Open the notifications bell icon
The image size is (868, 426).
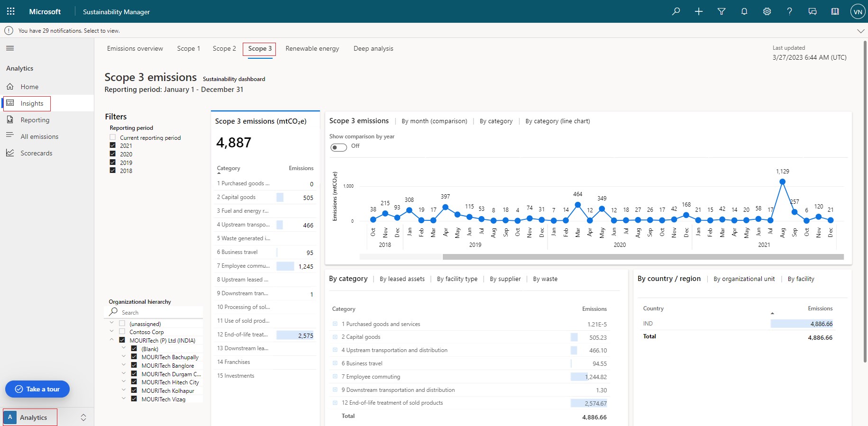pyautogui.click(x=744, y=11)
